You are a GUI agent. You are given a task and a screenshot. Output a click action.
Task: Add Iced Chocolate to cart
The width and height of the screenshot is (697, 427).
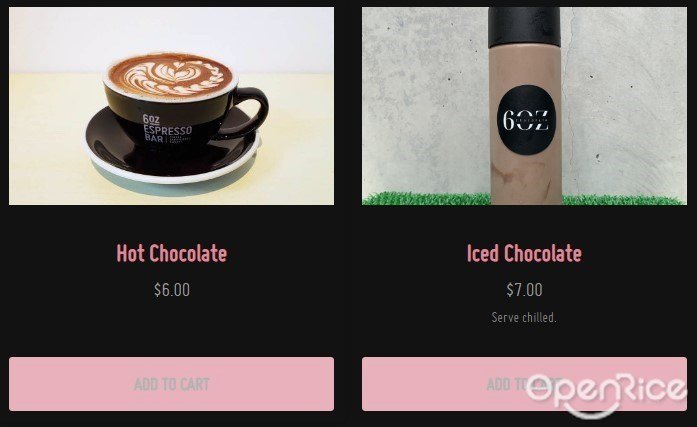(x=524, y=384)
